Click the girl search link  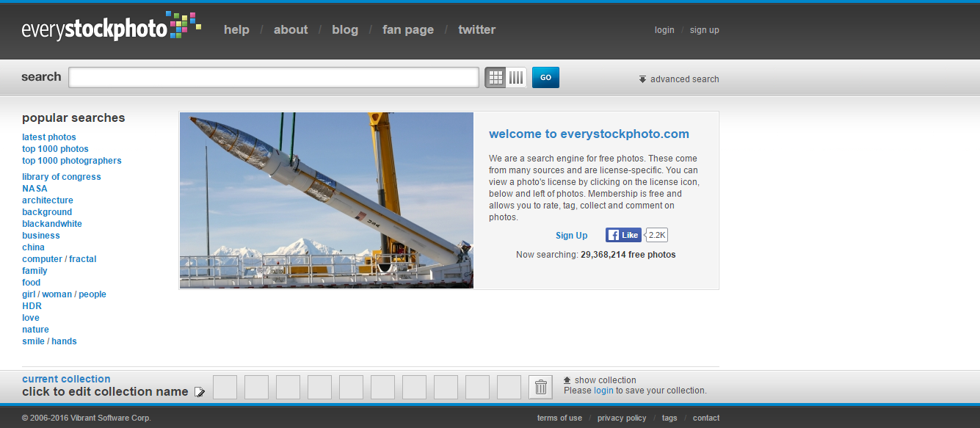click(x=29, y=294)
